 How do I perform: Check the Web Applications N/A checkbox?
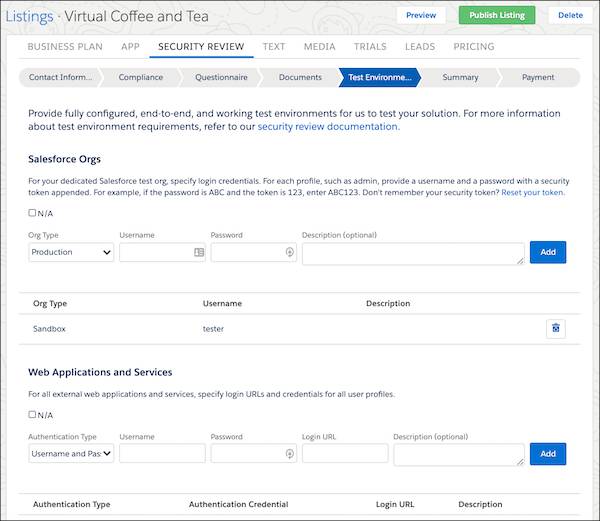[x=32, y=414]
